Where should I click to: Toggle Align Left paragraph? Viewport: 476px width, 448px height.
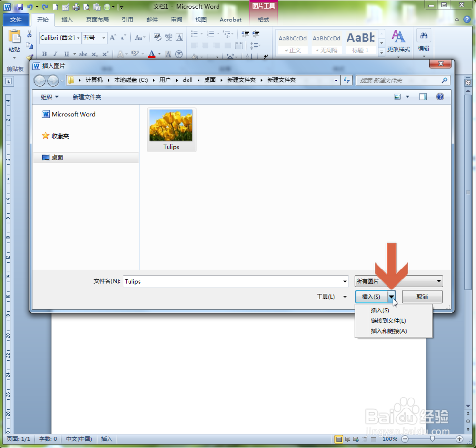coord(194,46)
